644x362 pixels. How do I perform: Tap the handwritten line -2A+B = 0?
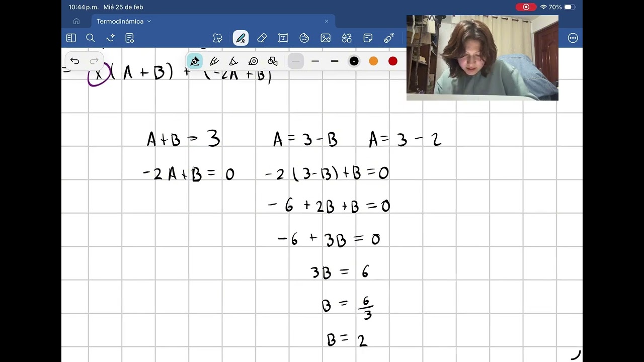[189, 174]
